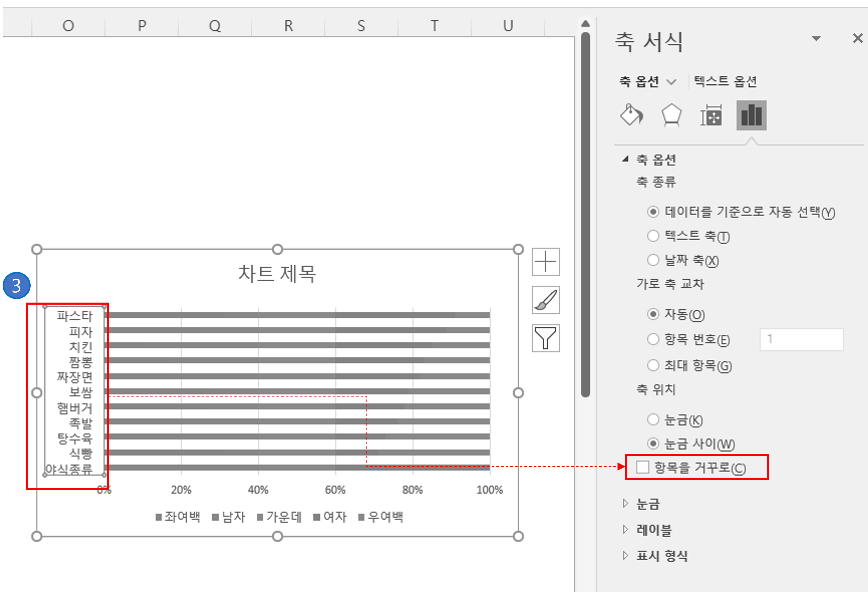Close the 축 서식 pane
The width and height of the screenshot is (868, 592).
coord(857,38)
